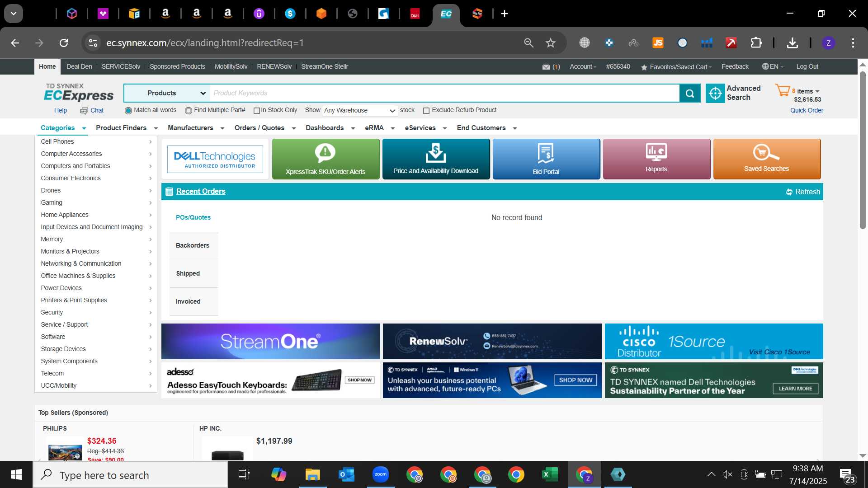Expand the Account dropdown
The width and height of the screenshot is (868, 488).
point(583,66)
